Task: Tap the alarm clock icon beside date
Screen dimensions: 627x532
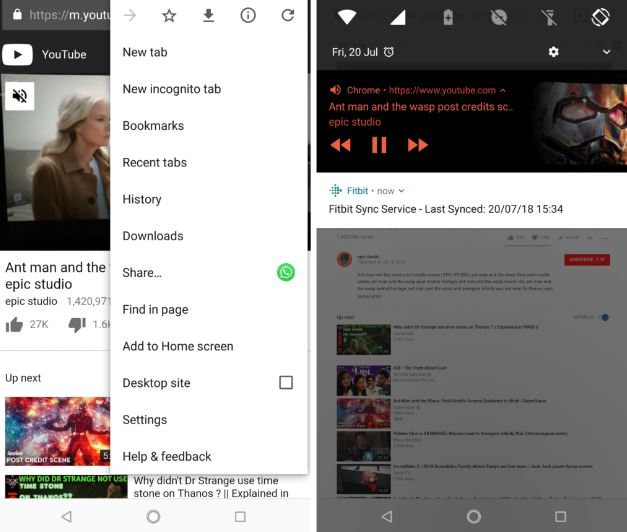Action: [x=389, y=52]
